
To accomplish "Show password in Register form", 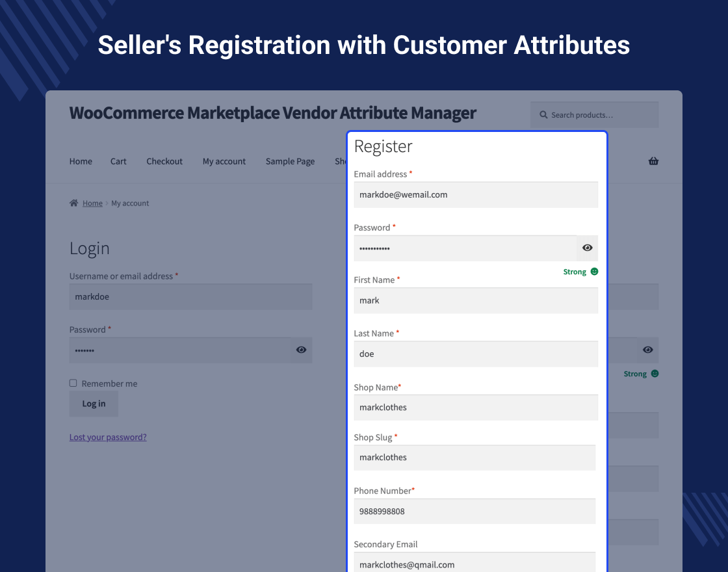I will tap(587, 248).
